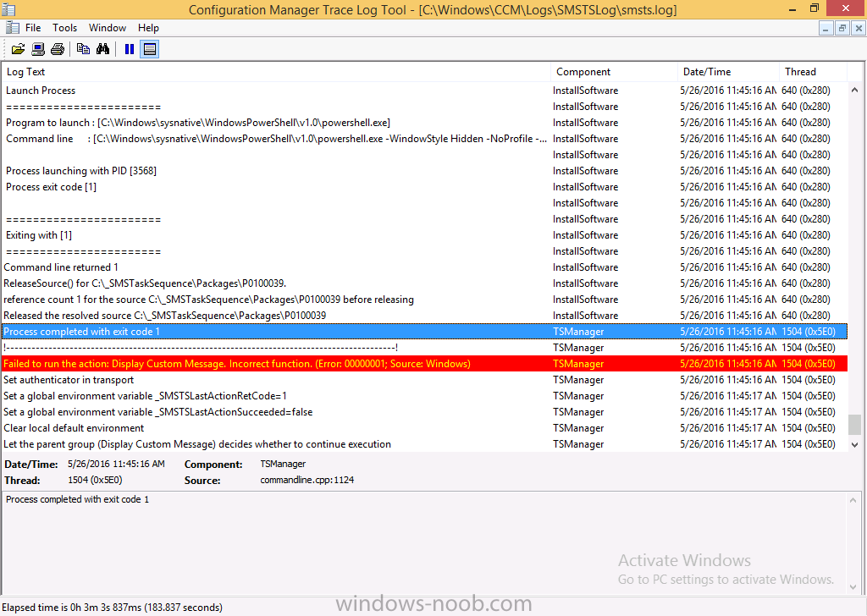Click the 'Elapsed time is 0h 3m 3s' status bar

coord(113,608)
